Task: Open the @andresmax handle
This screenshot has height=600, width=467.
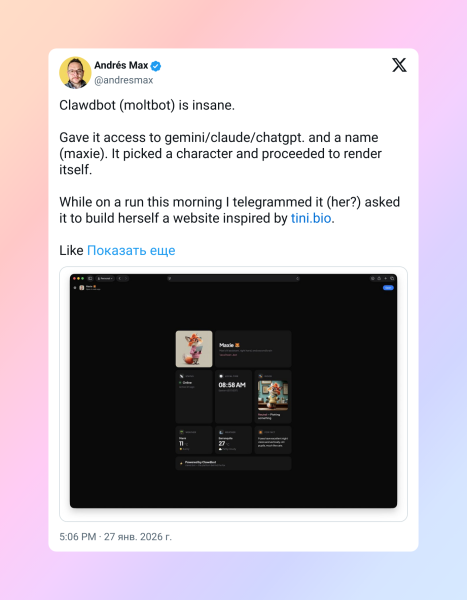Action: tap(124, 80)
